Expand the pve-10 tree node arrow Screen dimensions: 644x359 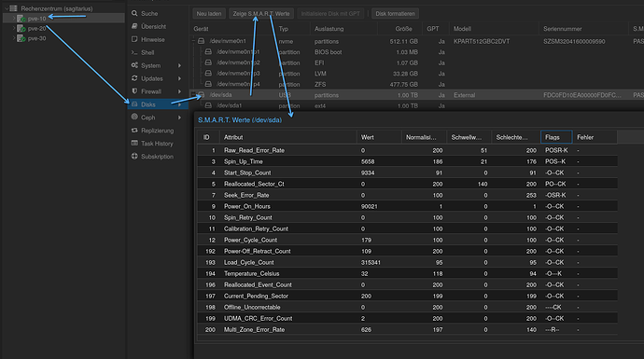point(14,19)
